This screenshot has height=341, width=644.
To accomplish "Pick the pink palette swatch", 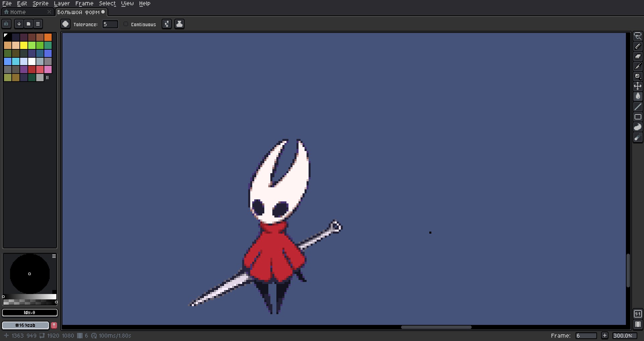I will point(48,69).
